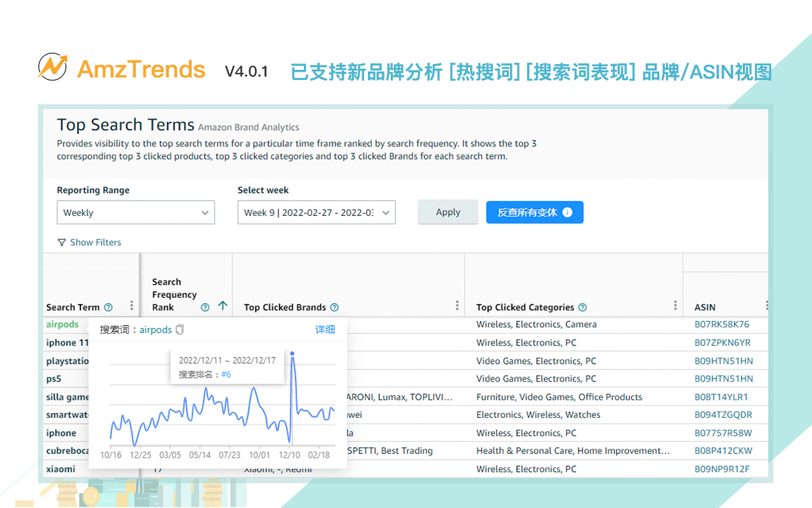
Task: Open the Search Term help tooltip icon
Action: click(x=108, y=307)
